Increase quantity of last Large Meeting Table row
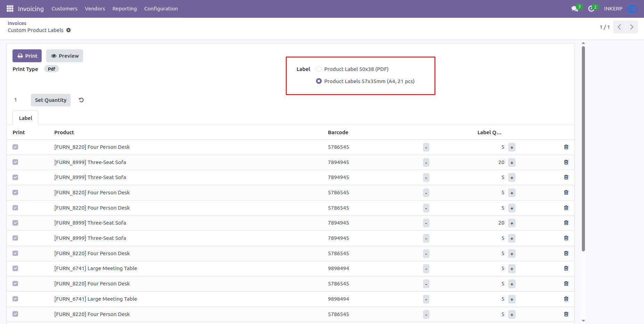644x324 pixels. (x=512, y=299)
